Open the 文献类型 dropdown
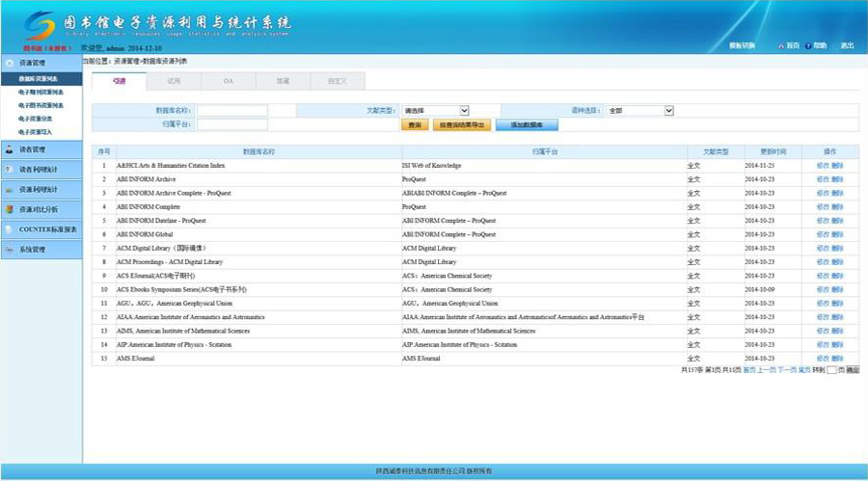 435,111
